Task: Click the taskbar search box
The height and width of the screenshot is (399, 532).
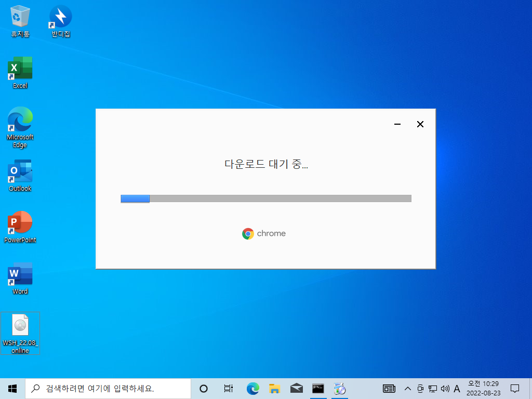Action: point(108,389)
